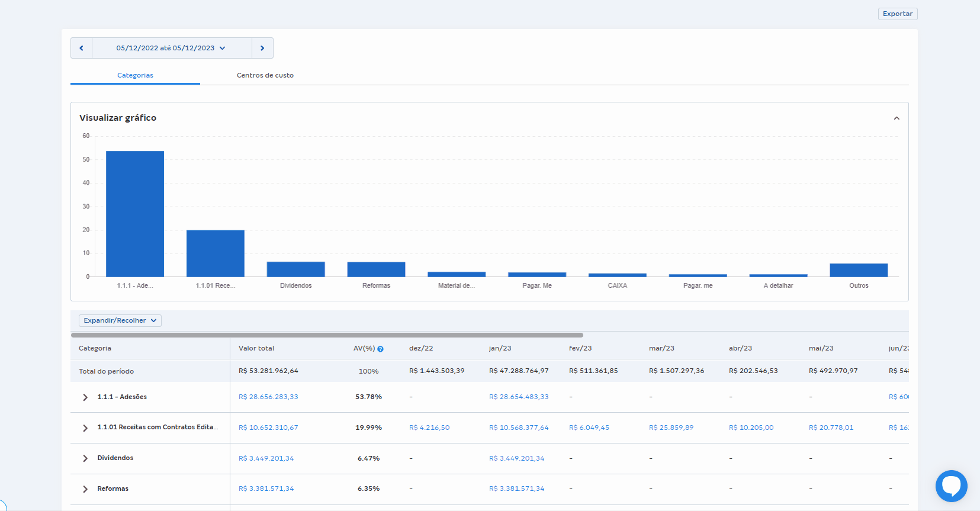
Task: Open Dividendos jan/23 value link
Action: coord(516,458)
